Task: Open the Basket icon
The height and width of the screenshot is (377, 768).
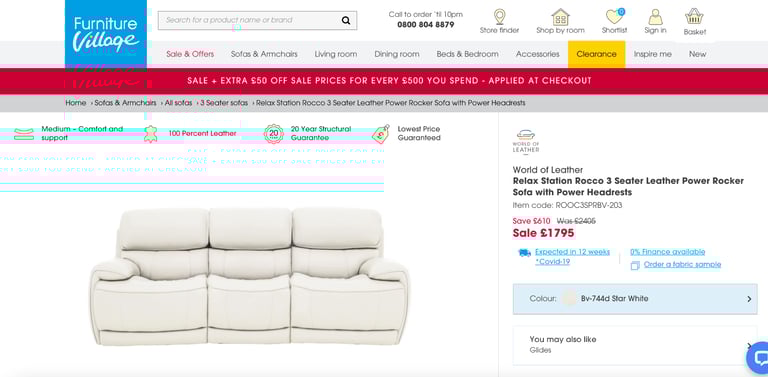Action: click(x=694, y=17)
